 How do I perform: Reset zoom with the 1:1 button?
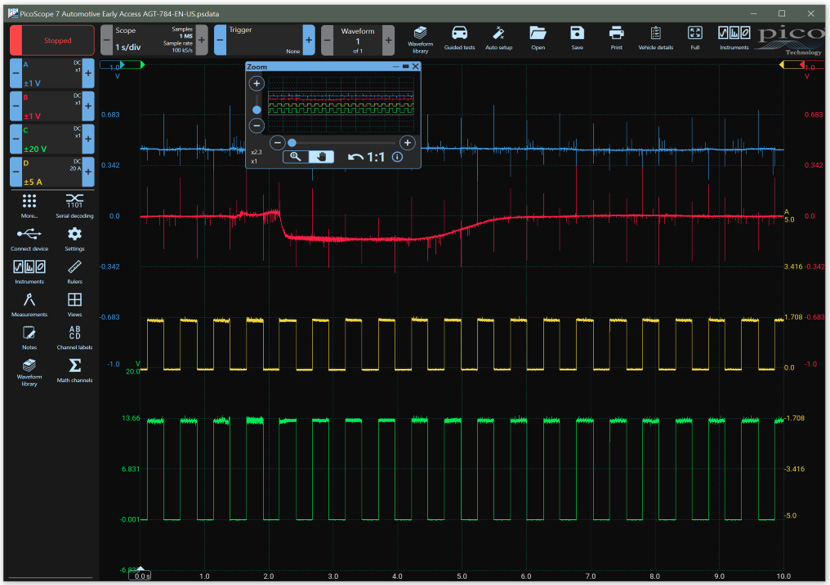pyautogui.click(x=366, y=157)
